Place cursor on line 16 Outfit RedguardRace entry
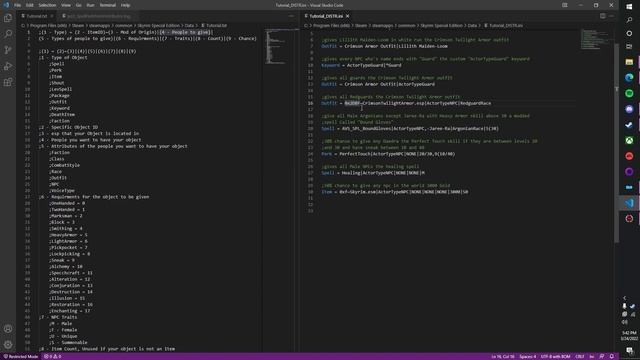The image size is (640, 360). pyautogui.click(x=406, y=103)
